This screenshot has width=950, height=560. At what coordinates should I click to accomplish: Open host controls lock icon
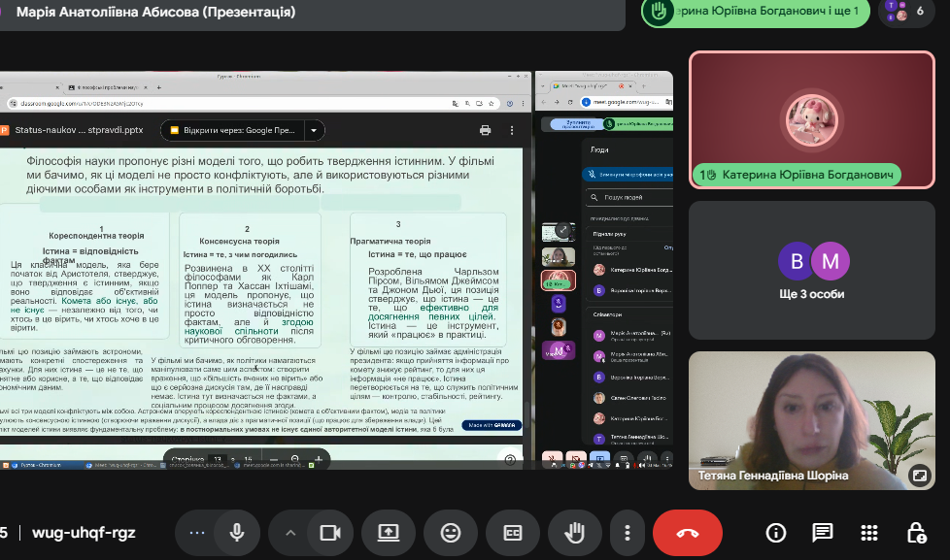pyautogui.click(x=916, y=532)
